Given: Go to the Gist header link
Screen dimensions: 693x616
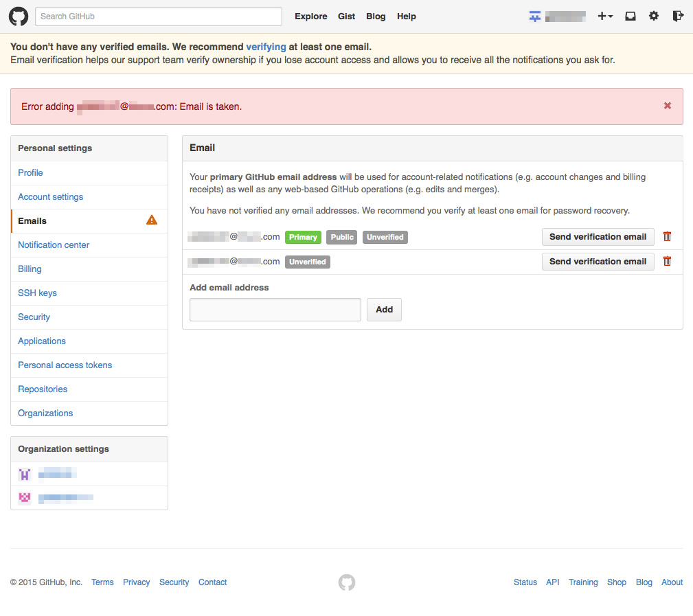Looking at the screenshot, I should [346, 16].
